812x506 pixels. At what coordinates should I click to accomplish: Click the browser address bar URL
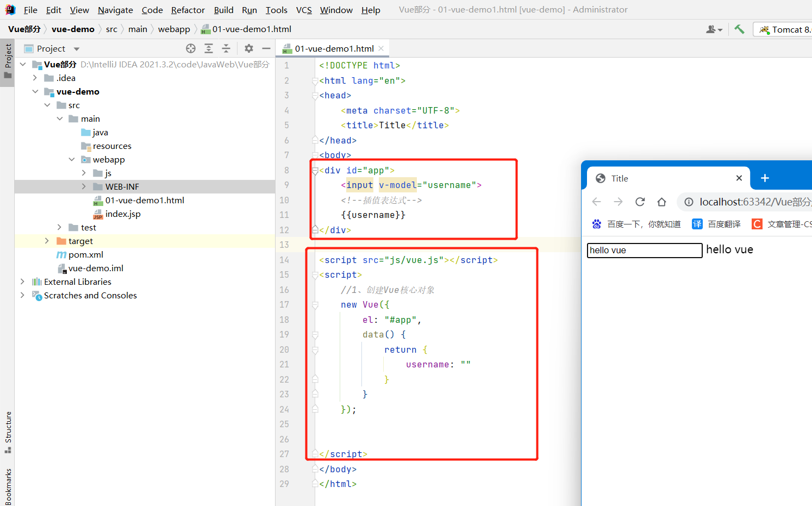[x=755, y=202]
